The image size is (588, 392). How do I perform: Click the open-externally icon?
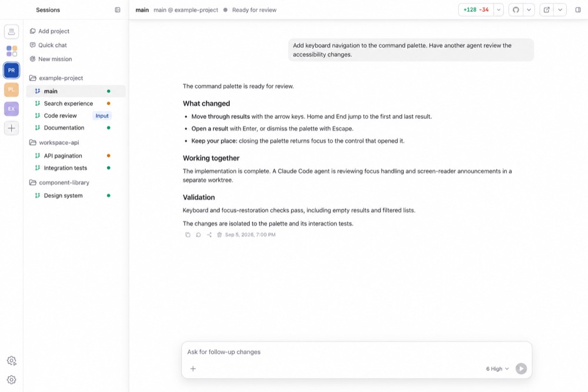tap(547, 10)
